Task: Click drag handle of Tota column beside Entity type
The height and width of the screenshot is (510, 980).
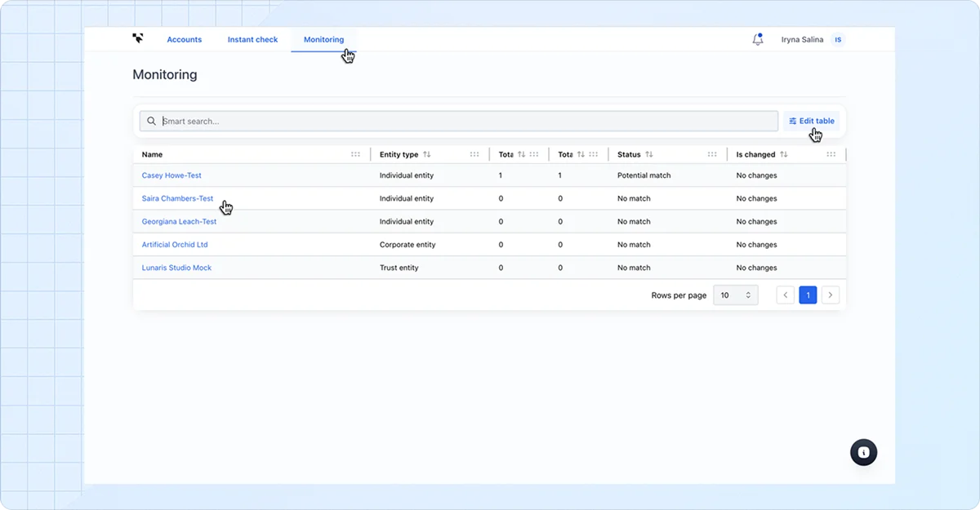Action: pos(534,154)
